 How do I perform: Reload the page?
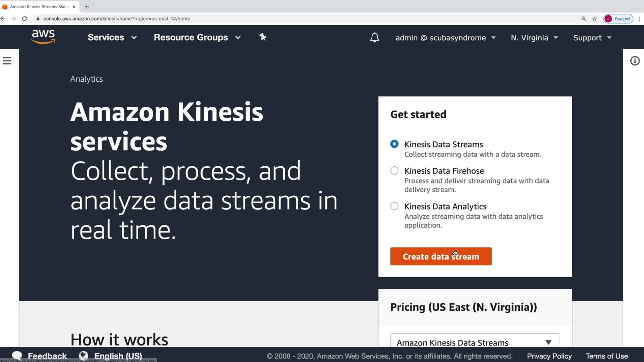tap(25, 19)
